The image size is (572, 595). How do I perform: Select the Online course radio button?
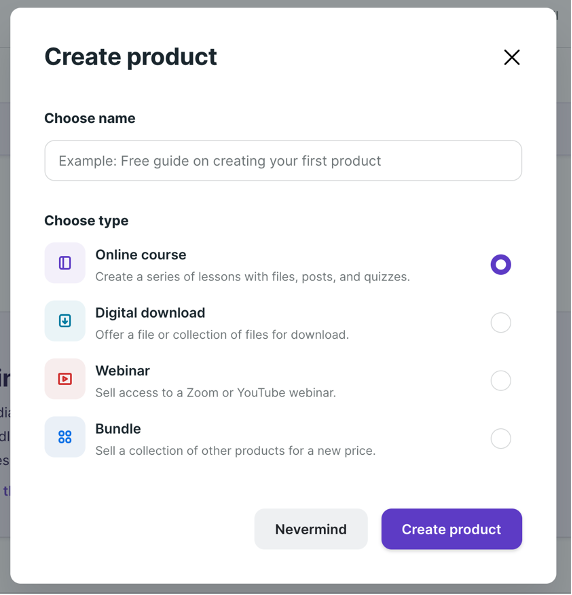click(x=501, y=264)
